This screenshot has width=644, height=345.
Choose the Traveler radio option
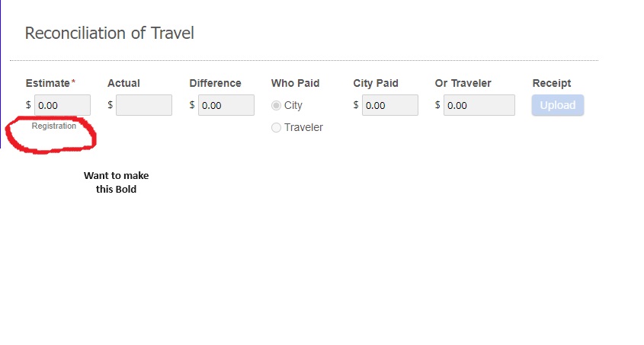[277, 127]
